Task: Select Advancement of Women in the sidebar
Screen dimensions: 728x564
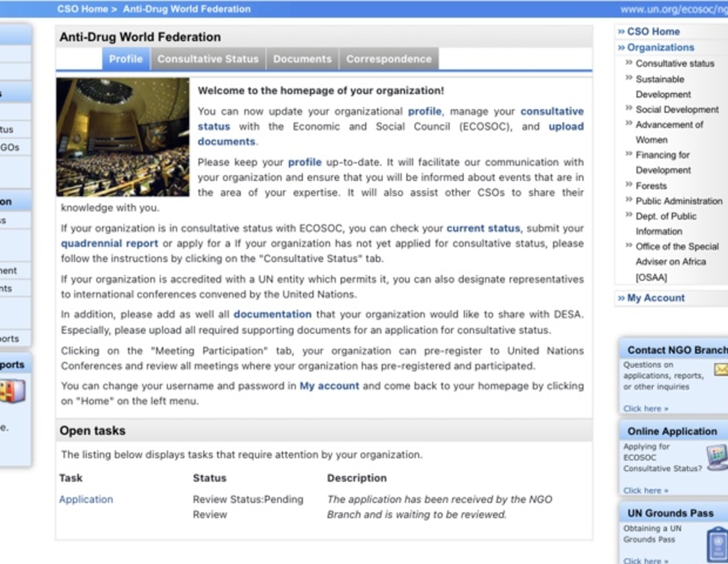Action: (669, 132)
